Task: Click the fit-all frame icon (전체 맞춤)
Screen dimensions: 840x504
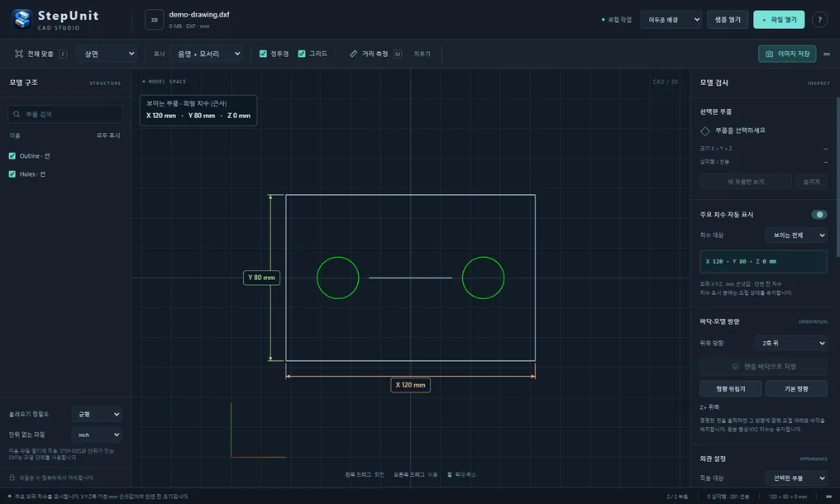Action: click(19, 54)
